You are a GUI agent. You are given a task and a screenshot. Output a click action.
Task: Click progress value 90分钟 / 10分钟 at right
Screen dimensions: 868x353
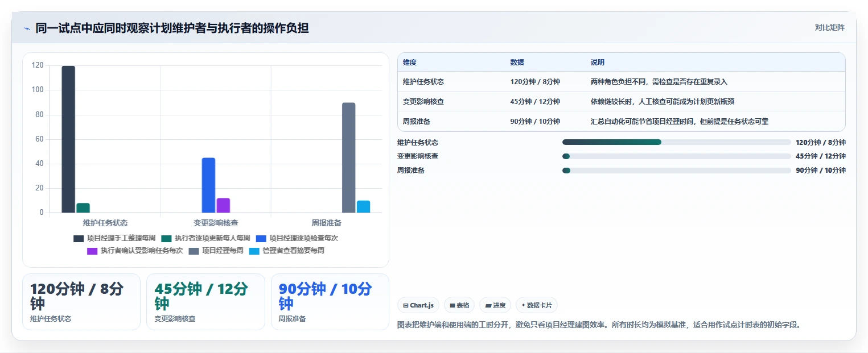tap(821, 171)
